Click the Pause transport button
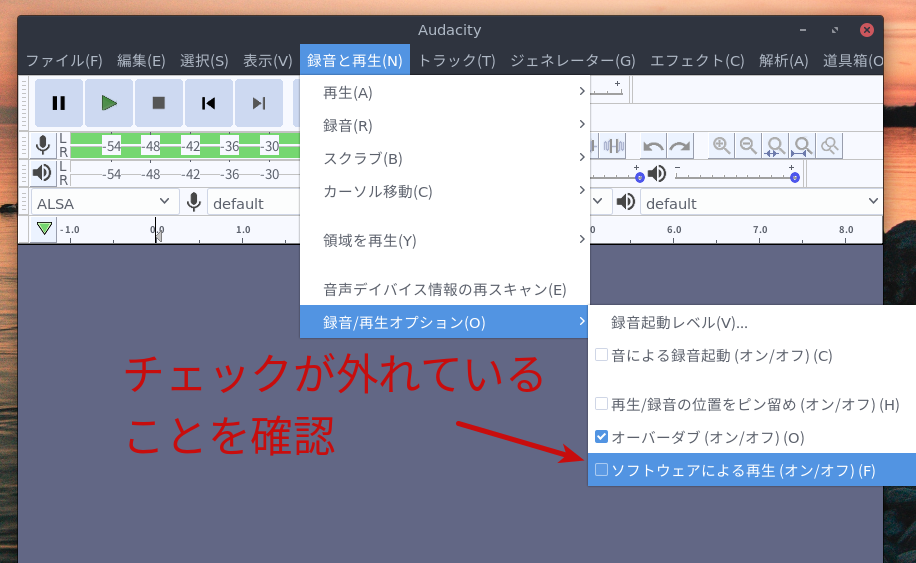This screenshot has height=563, width=916. tap(58, 103)
